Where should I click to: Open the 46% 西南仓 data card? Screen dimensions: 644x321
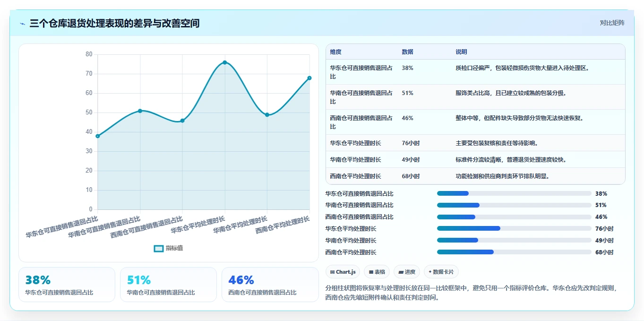coord(270,285)
